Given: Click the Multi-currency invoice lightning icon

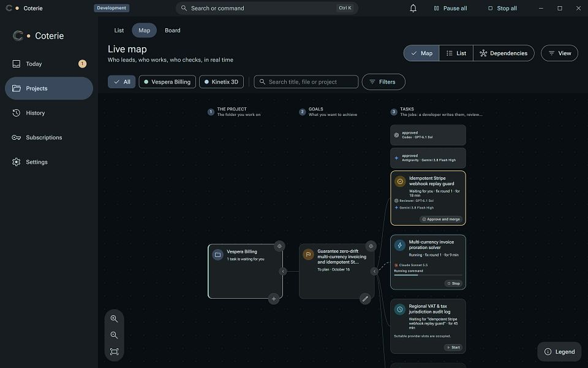Looking at the screenshot, I should 400,245.
